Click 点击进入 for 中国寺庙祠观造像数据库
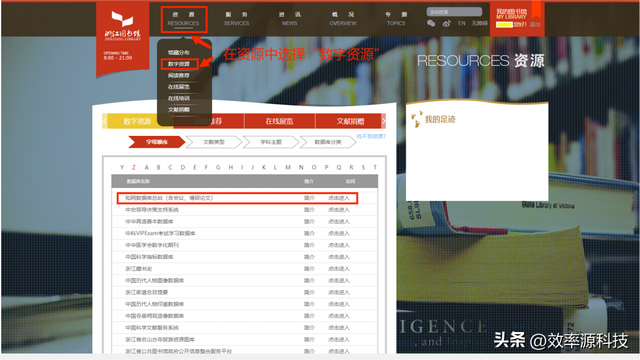Screen dimensions: 640x360 (339, 316)
